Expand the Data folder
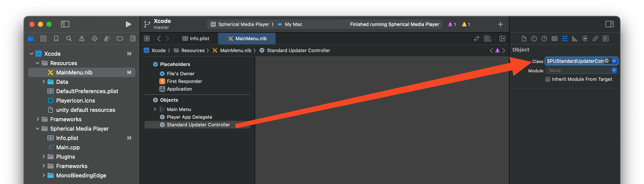Screen dimensions: 644x184 coord(44,82)
